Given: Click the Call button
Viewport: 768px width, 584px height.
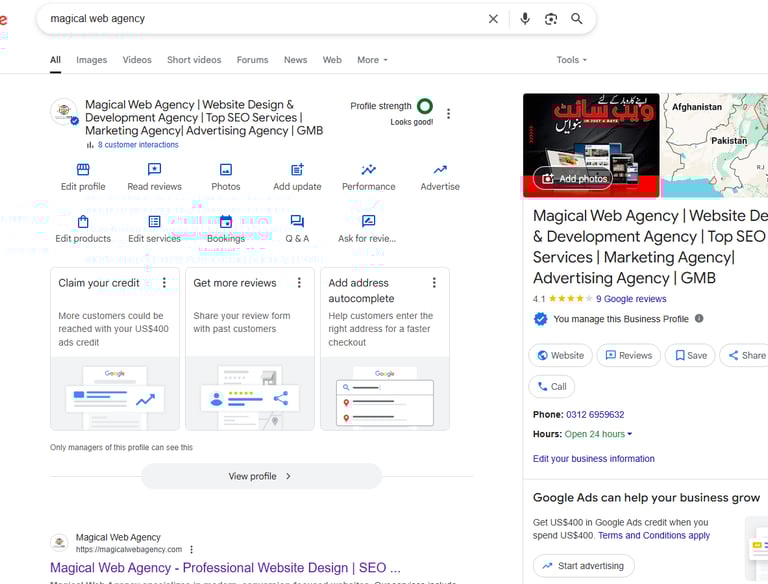Looking at the screenshot, I should click(552, 387).
